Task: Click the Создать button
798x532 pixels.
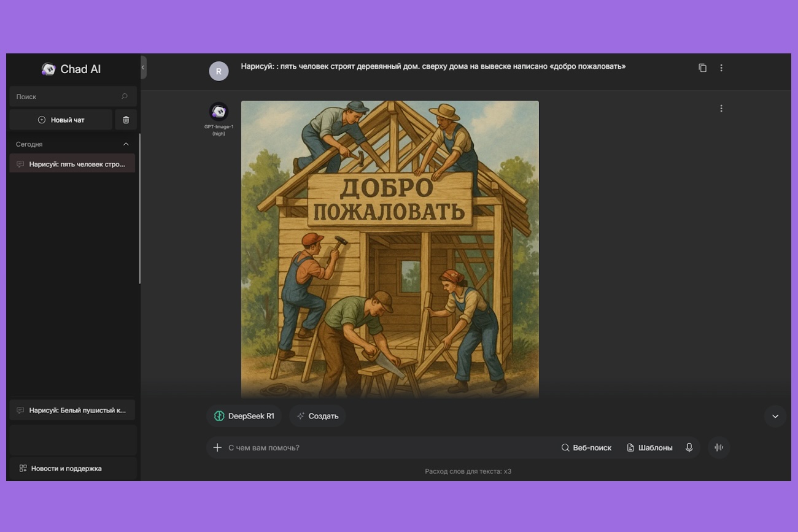Action: click(317, 416)
